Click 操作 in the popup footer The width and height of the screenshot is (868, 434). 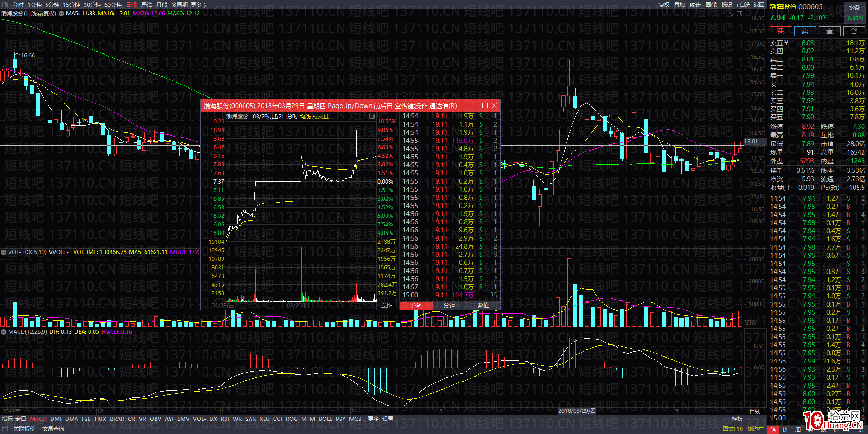[x=387, y=306]
